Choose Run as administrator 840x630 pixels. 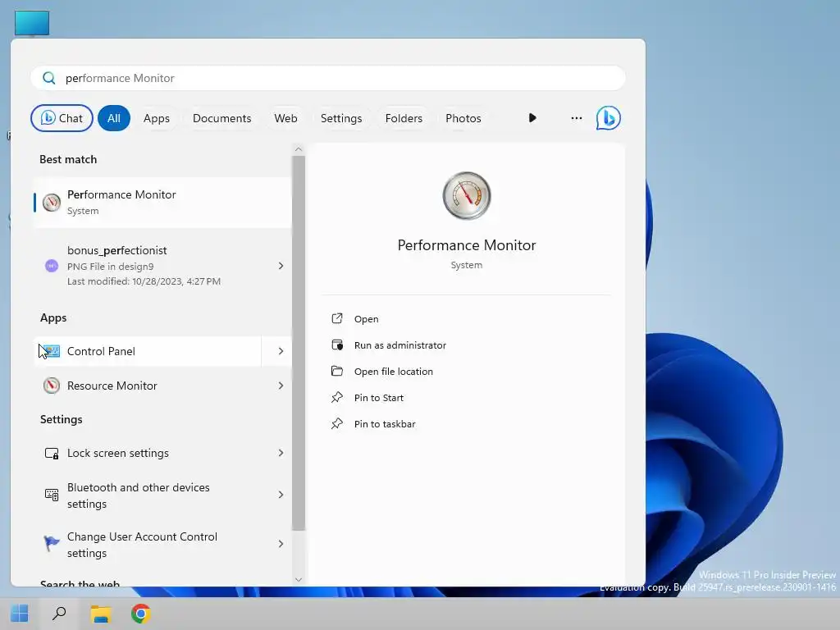tap(400, 345)
